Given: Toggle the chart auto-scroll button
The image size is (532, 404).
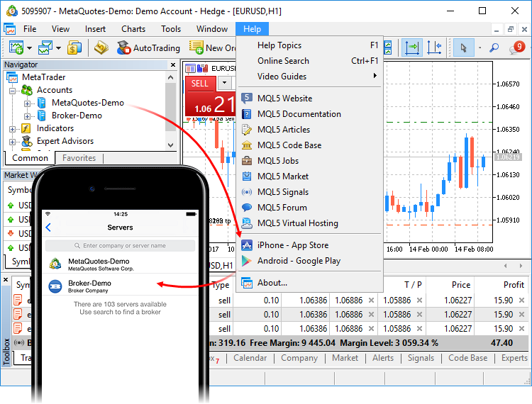Looking at the screenshot, I should tap(411, 47).
